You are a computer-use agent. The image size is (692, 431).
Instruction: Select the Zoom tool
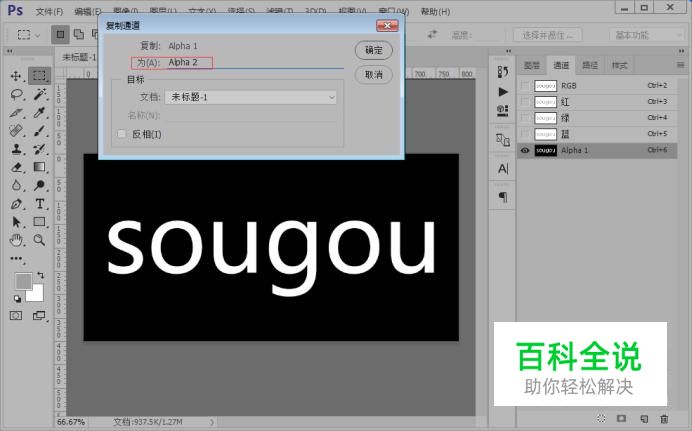point(39,240)
